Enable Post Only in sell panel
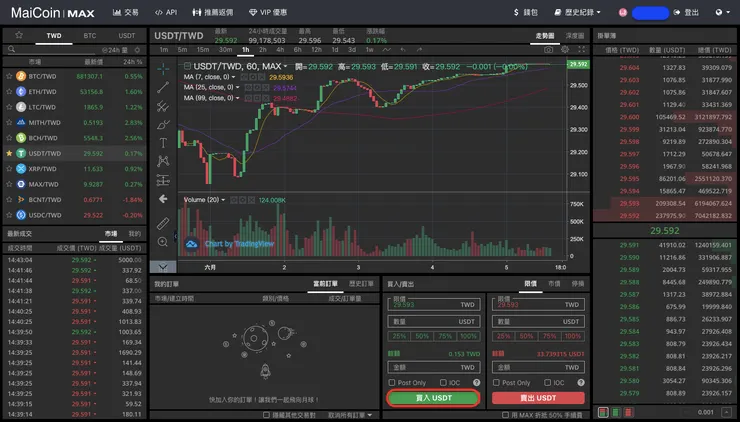 pyautogui.click(x=496, y=382)
